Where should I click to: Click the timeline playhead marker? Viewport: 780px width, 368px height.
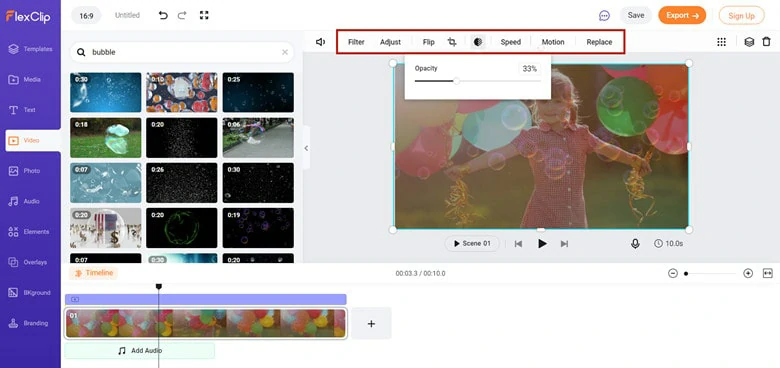159,286
